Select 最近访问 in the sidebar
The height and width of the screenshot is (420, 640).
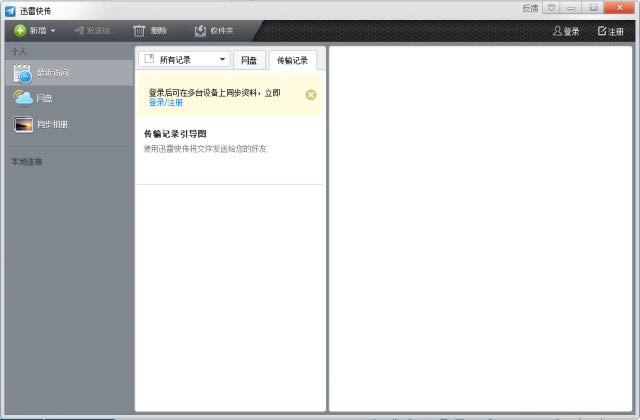click(x=69, y=73)
